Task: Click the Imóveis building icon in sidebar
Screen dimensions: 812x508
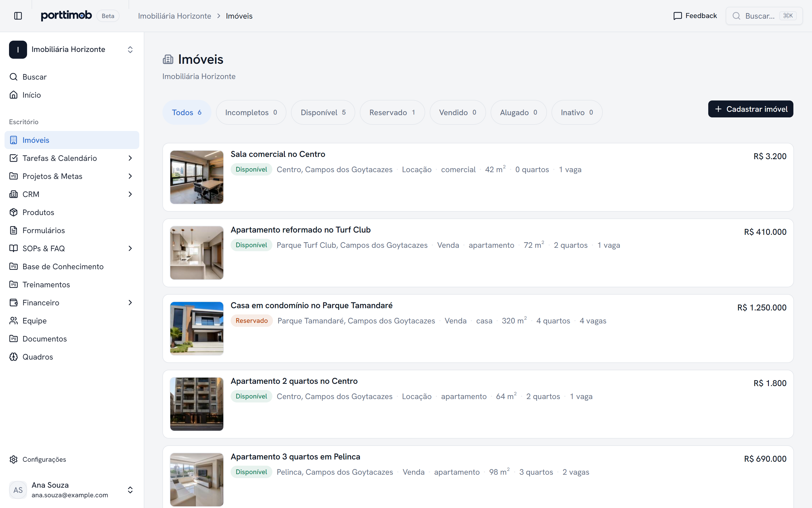Action: pyautogui.click(x=14, y=140)
